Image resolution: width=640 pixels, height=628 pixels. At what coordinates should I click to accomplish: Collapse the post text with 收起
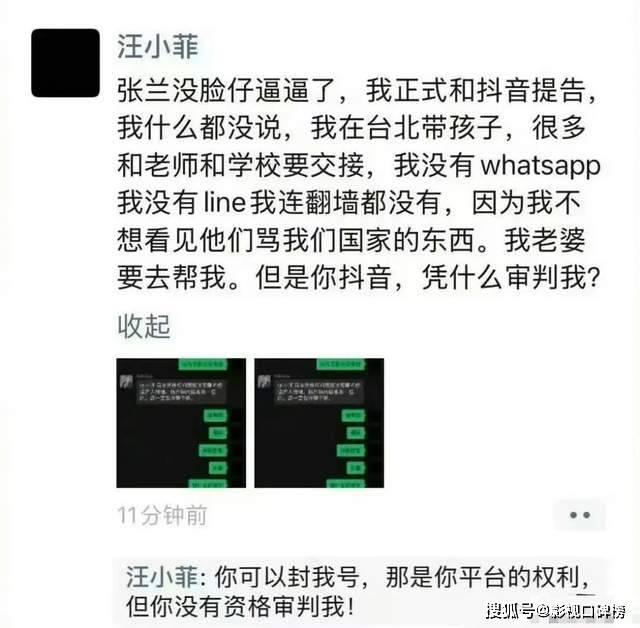click(x=144, y=326)
